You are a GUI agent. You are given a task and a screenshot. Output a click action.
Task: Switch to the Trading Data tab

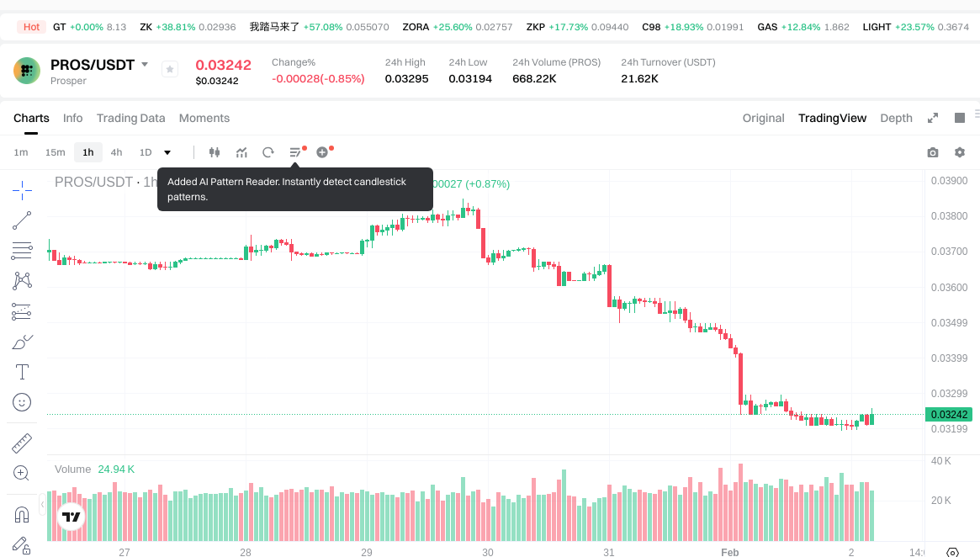pos(130,118)
